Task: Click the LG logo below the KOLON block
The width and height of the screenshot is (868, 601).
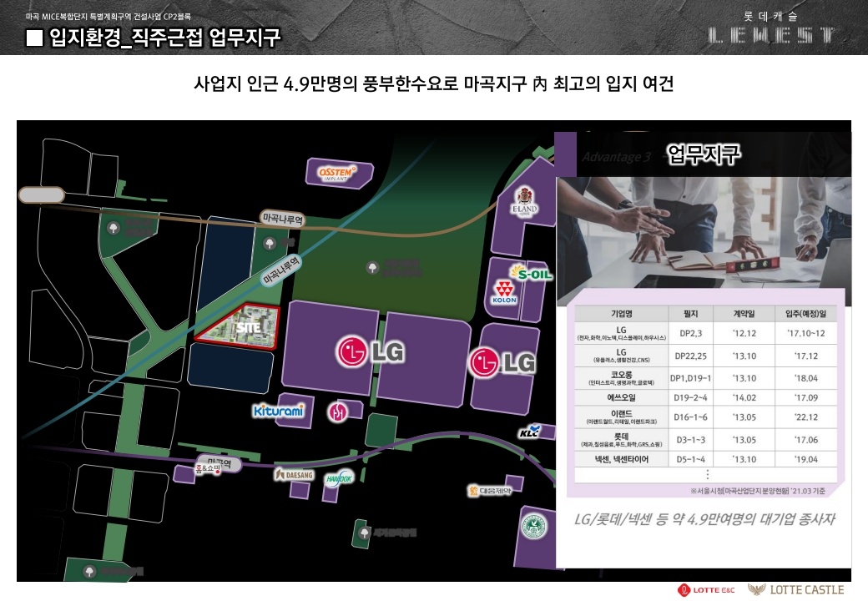Action: tap(502, 362)
